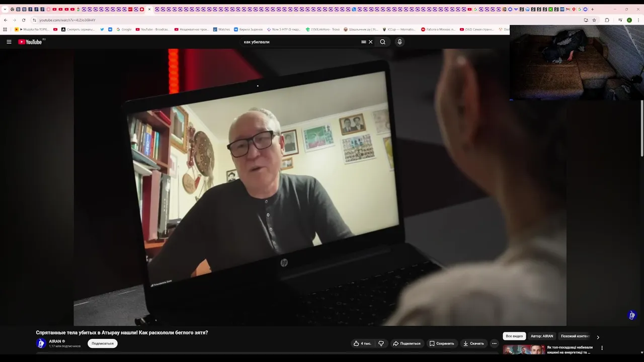Open the 'Неадекватное прох...' bookmark
This screenshot has height=362, width=644.
[191, 30]
